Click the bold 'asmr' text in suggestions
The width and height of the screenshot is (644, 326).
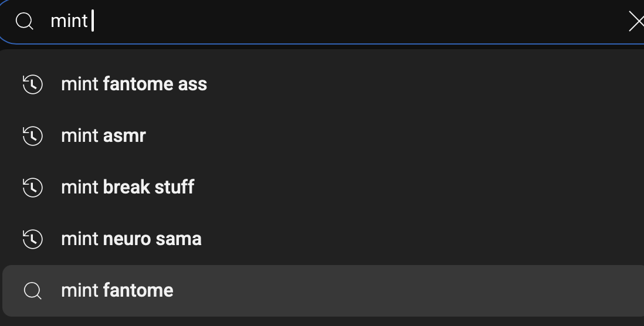124,136
